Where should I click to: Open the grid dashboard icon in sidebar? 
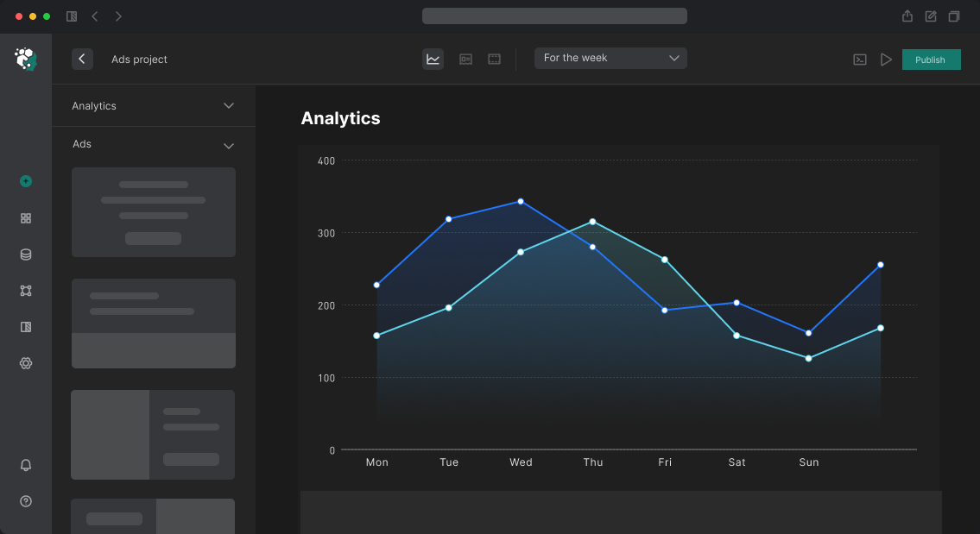click(26, 218)
